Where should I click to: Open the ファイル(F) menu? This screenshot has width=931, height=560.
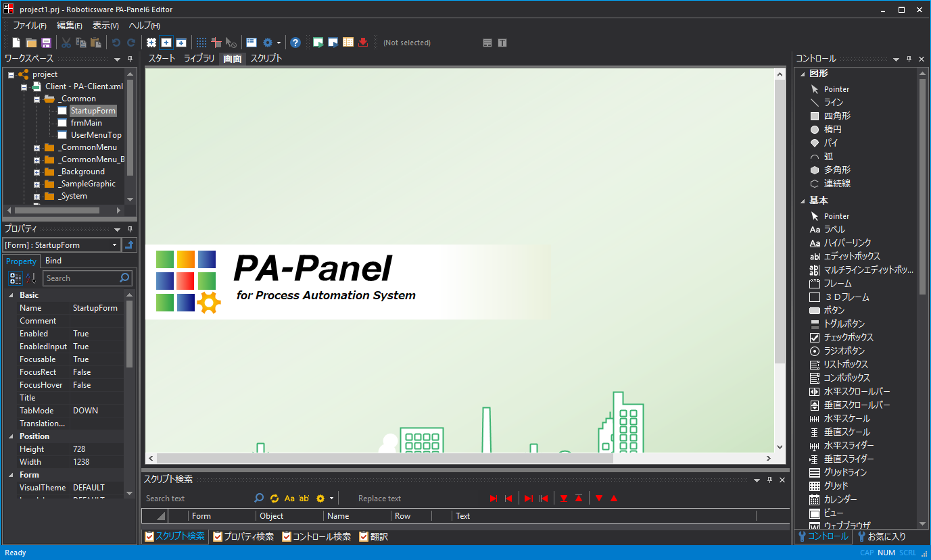tap(30, 25)
